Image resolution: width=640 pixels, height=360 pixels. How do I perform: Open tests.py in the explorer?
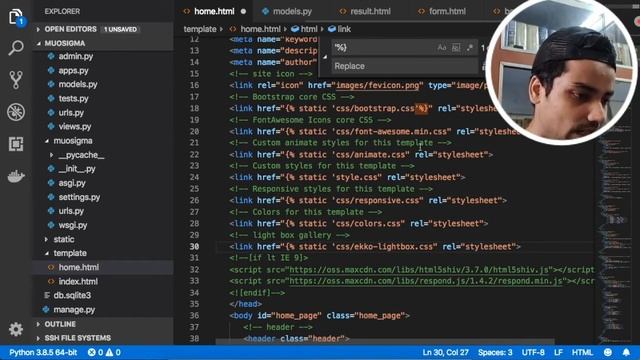[x=73, y=98]
